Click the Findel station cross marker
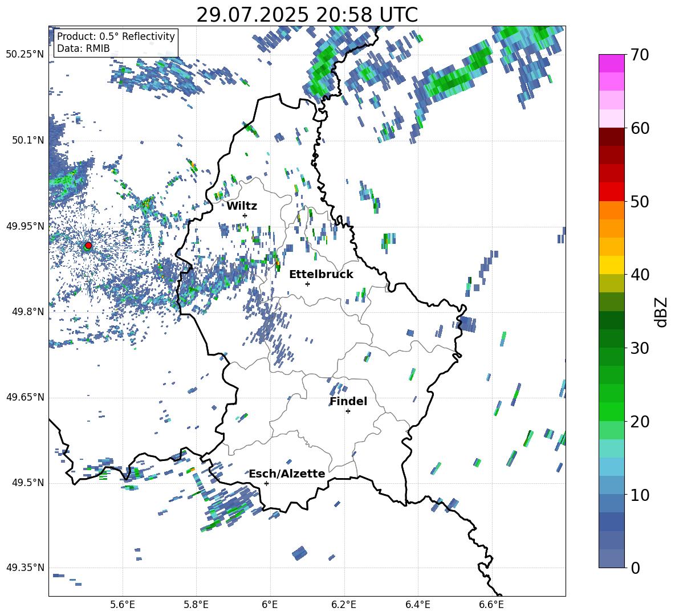The height and width of the screenshot is (616, 675). coord(348,411)
